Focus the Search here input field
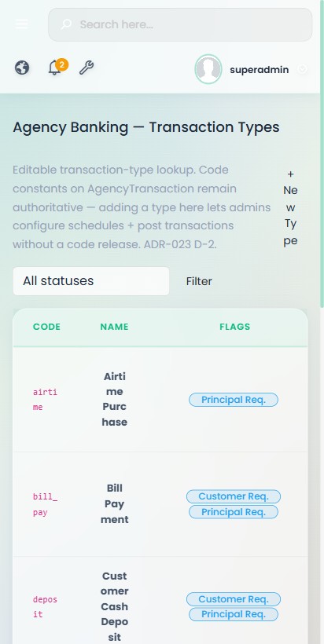 [x=180, y=24]
